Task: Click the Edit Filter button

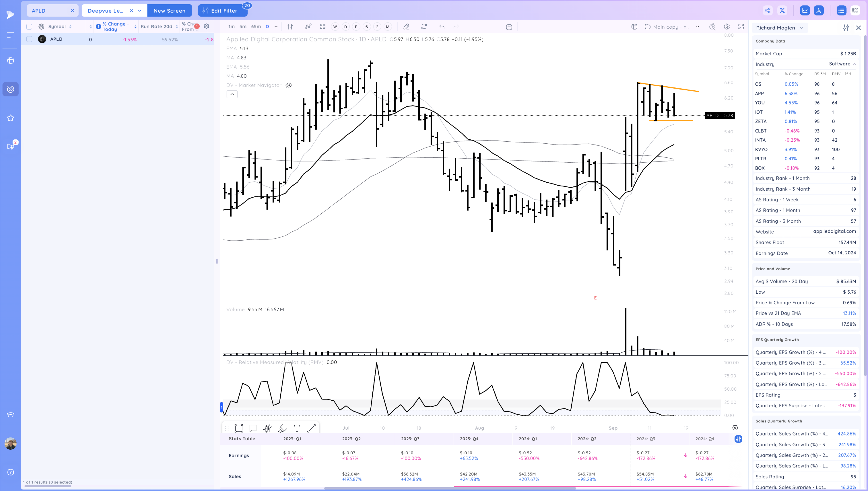Action: [222, 10]
